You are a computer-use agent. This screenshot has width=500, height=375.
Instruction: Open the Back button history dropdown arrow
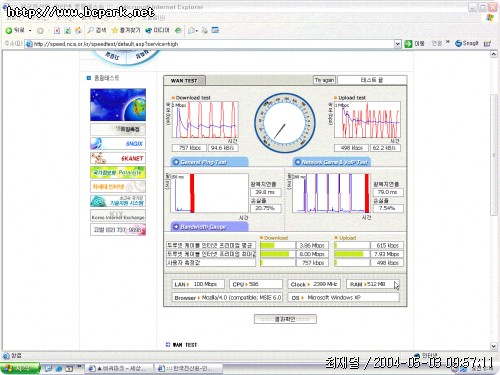tap(30, 31)
